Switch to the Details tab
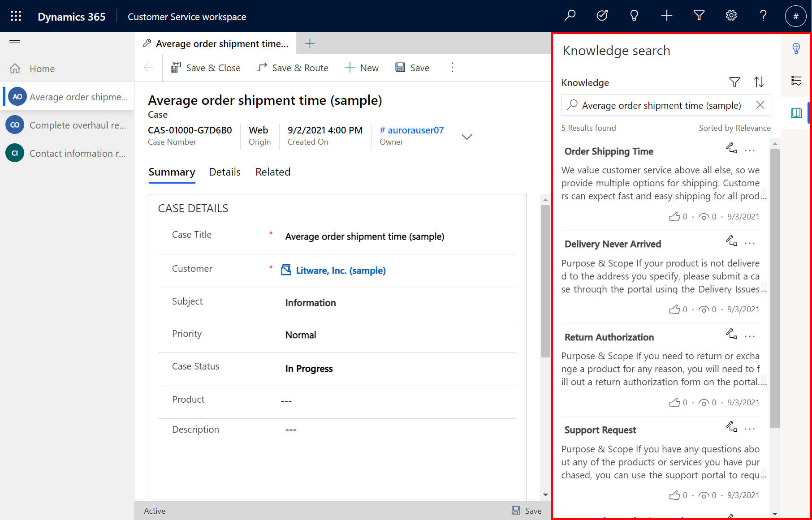The width and height of the screenshot is (812, 520). 225,172
